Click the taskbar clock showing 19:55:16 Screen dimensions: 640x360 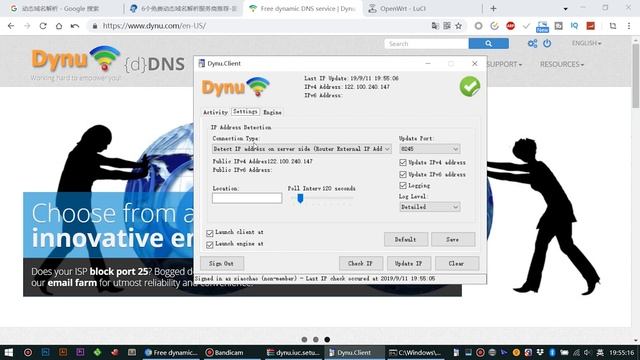(x=623, y=352)
